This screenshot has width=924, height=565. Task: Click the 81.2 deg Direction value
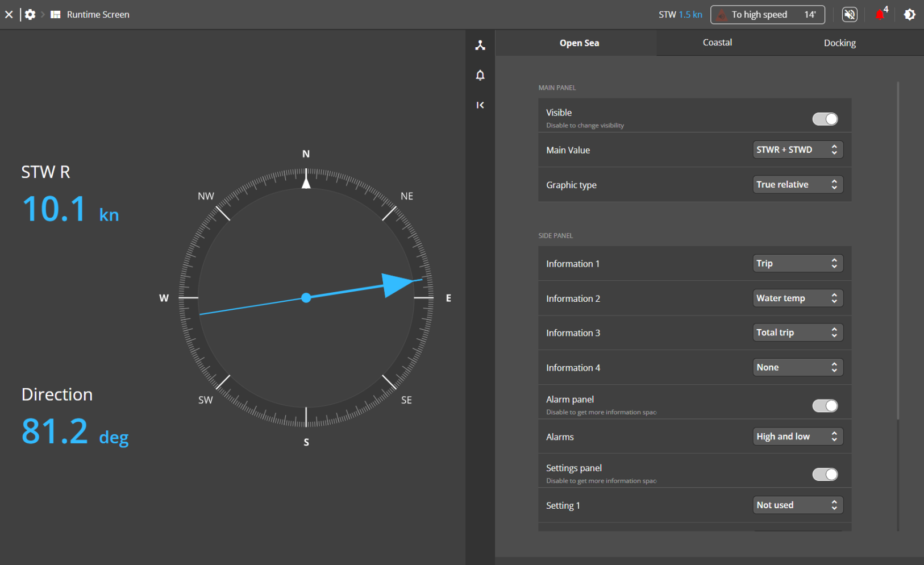pos(75,431)
